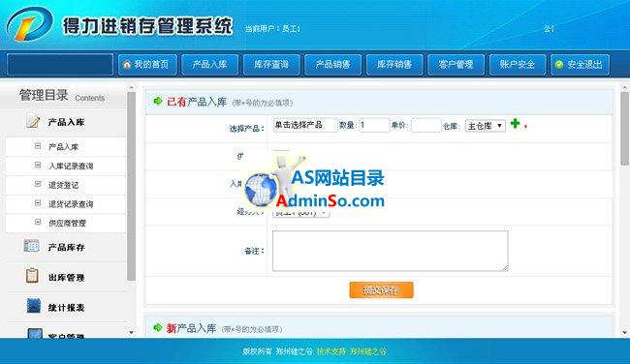Screen dimensions: 630x364
Task: Open 入库记录查询 in the sidebar
Action: click(x=71, y=166)
